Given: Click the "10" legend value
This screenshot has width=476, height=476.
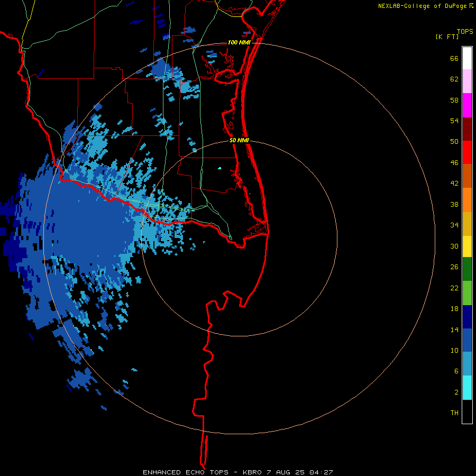Looking at the screenshot, I should (x=454, y=351).
